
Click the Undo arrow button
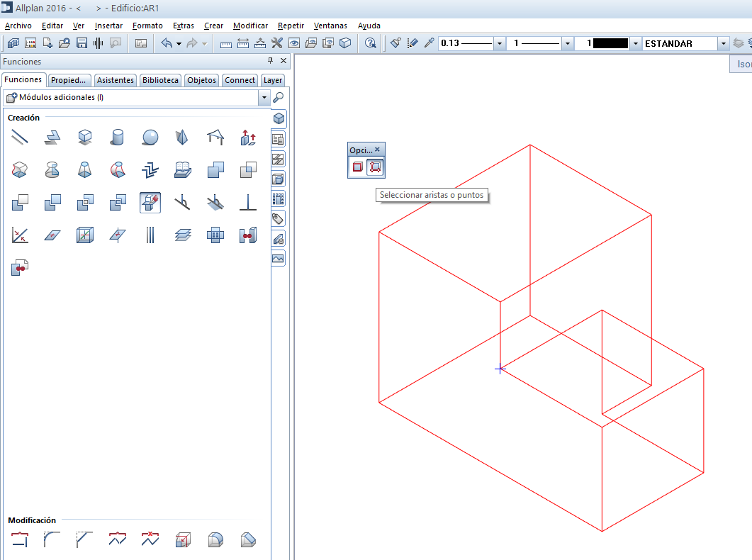click(x=167, y=43)
